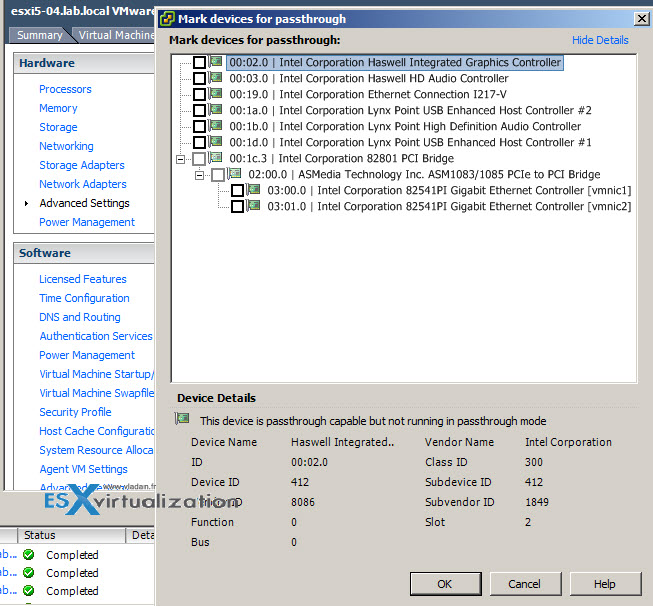Click device icon for Ethernet Controller vmnic1
This screenshot has height=606, width=653.
[x=254, y=190]
